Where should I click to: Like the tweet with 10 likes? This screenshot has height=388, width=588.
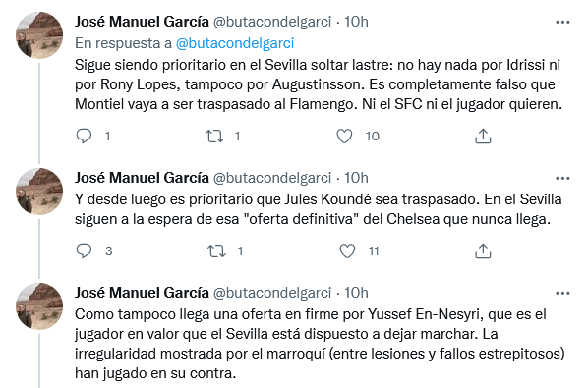[x=344, y=136]
